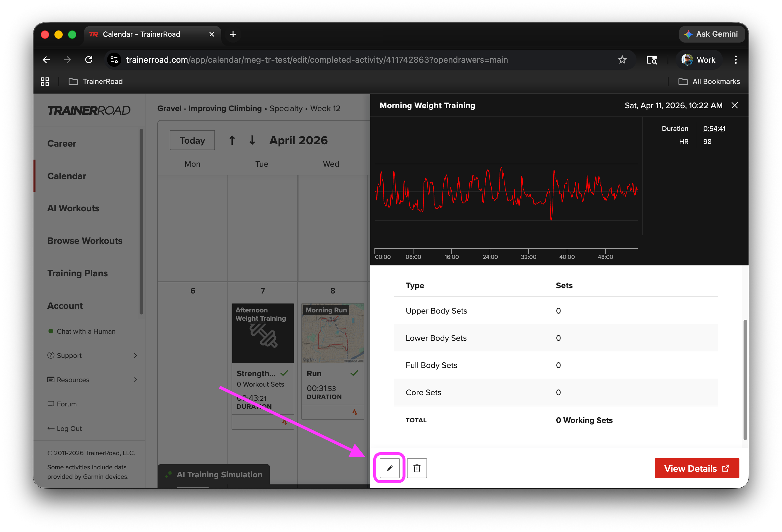Click the sidebar scrollbar
This screenshot has height=532, width=782.
pyautogui.click(x=141, y=222)
